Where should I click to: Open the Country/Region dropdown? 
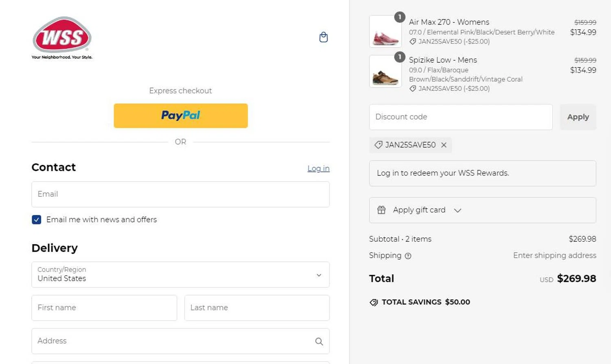(x=180, y=274)
